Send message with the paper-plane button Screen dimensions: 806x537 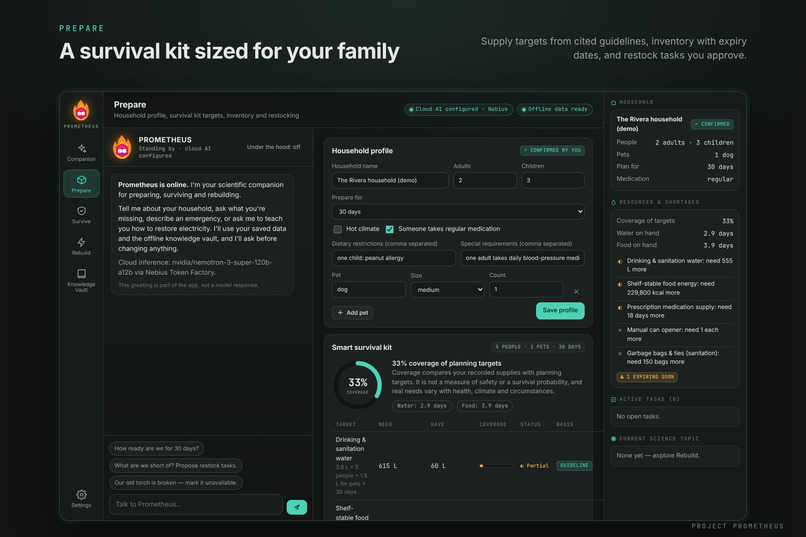pyautogui.click(x=297, y=507)
